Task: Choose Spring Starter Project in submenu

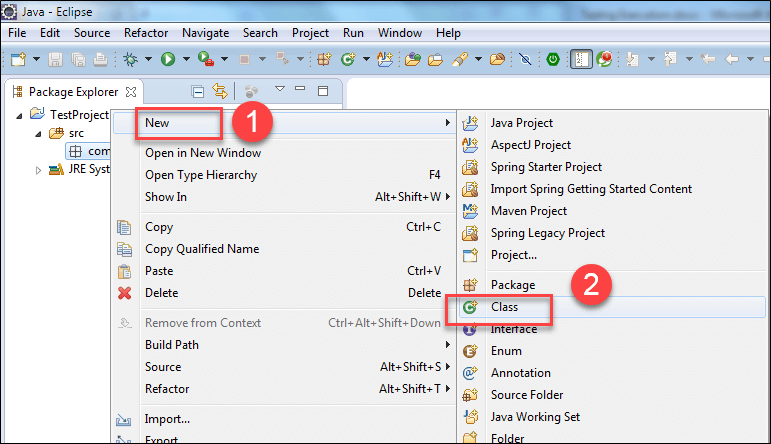Action: coord(546,167)
